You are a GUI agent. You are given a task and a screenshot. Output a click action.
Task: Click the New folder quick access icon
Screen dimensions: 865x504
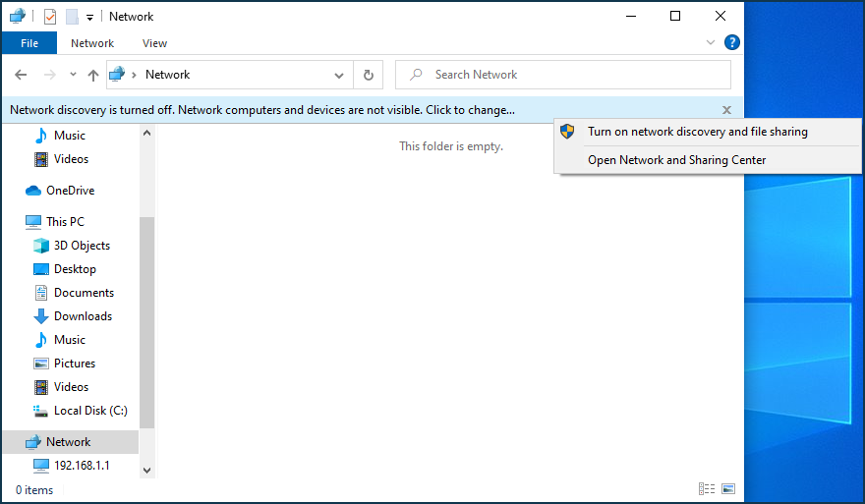click(x=73, y=17)
